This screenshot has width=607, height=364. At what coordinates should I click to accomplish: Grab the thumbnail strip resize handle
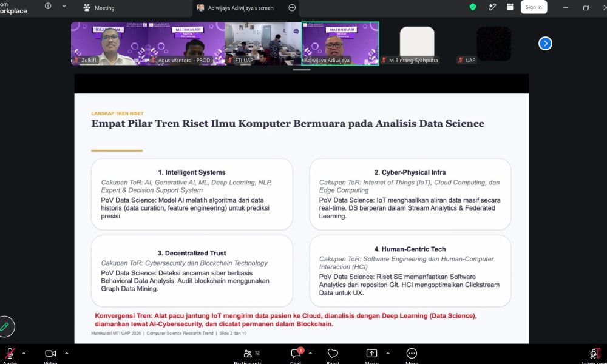[x=302, y=70]
